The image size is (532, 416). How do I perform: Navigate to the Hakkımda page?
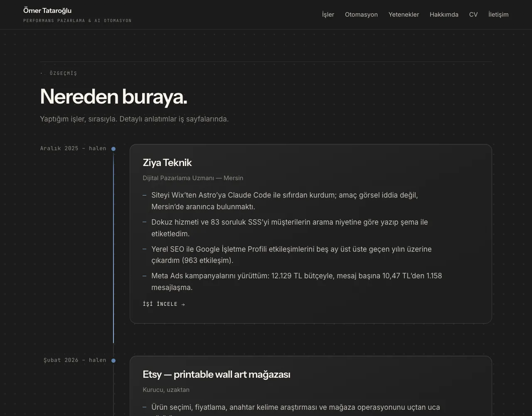(x=444, y=15)
